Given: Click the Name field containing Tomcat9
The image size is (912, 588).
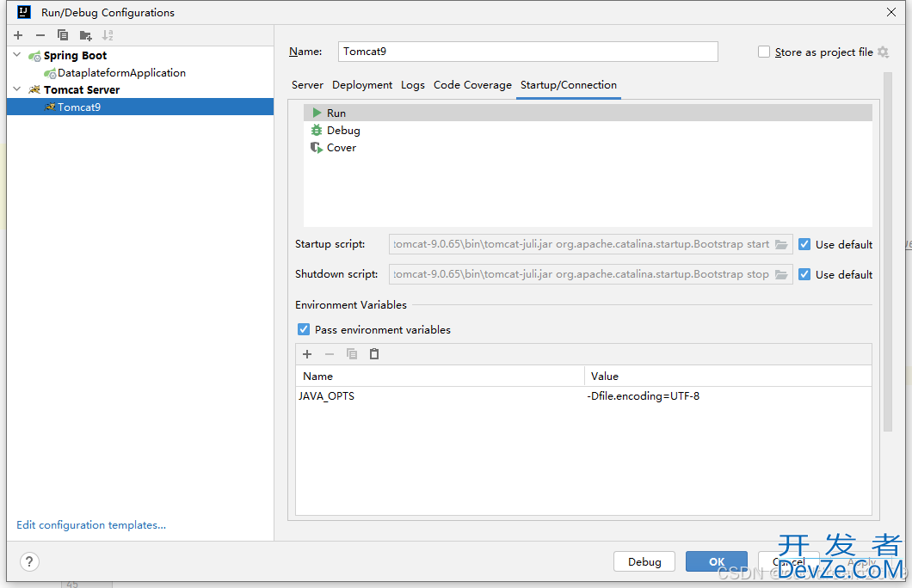Looking at the screenshot, I should 527,52.
